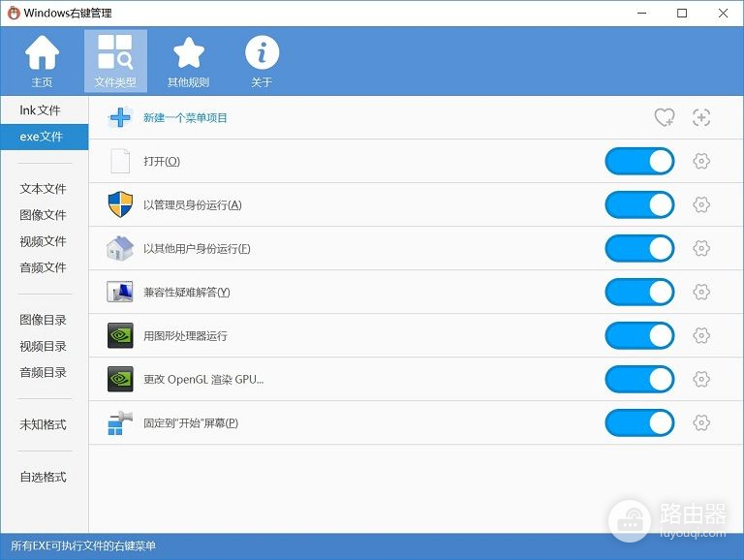The width and height of the screenshot is (744, 560).
Task: Click the 打开(O) label text
Action: [162, 162]
